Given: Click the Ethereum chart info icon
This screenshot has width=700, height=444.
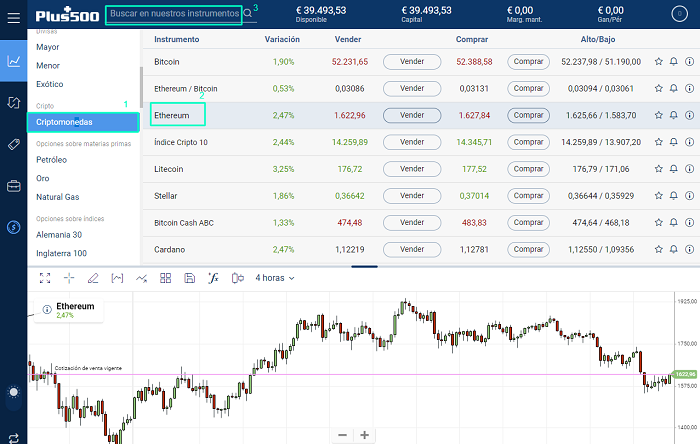Looking at the screenshot, I should (47, 309).
